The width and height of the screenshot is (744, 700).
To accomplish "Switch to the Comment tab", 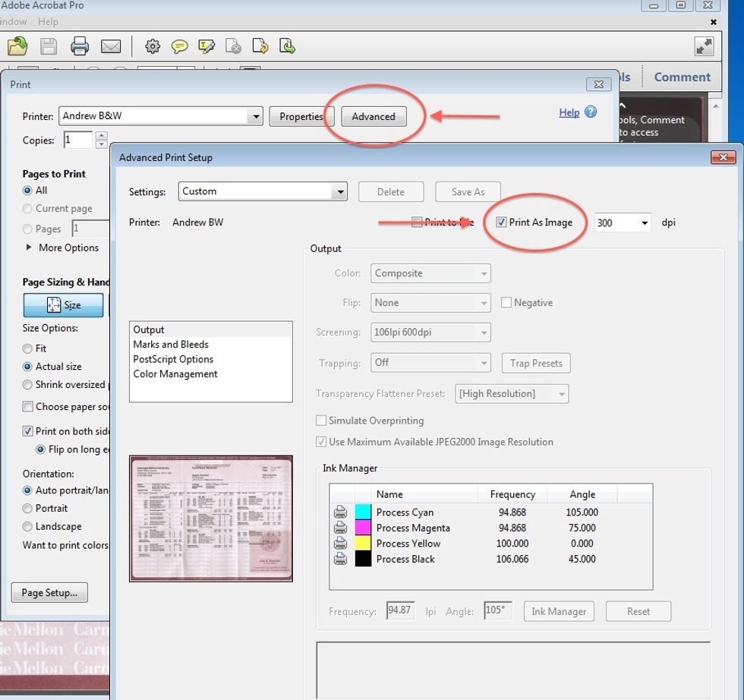I will pyautogui.click(x=682, y=77).
